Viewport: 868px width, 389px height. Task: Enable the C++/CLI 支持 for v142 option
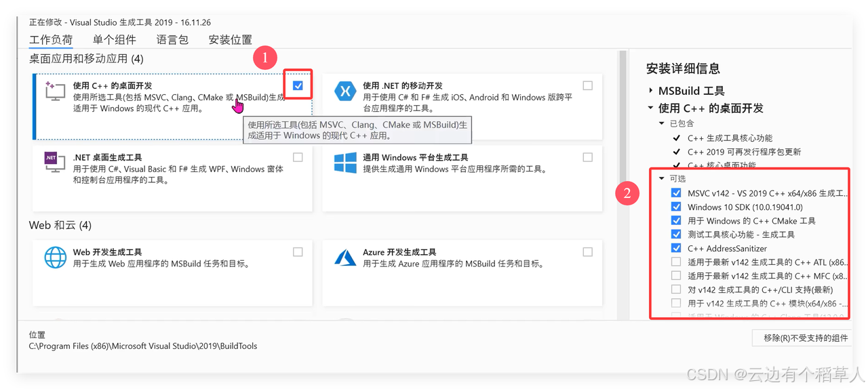tap(676, 289)
